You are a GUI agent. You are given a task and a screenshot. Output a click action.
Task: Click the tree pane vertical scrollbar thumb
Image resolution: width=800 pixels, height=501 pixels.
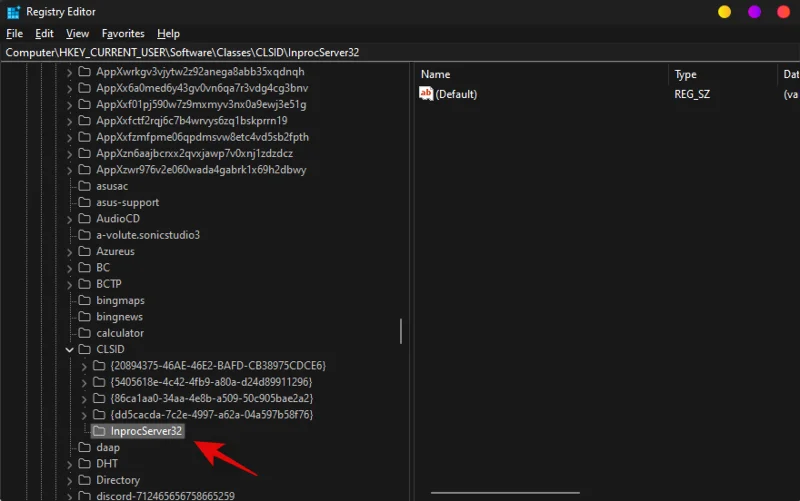pyautogui.click(x=401, y=331)
